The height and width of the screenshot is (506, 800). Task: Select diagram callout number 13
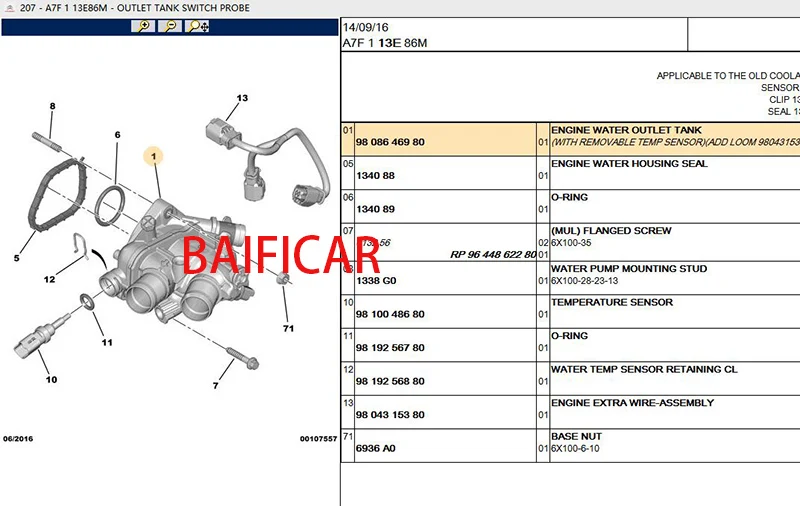[x=242, y=98]
